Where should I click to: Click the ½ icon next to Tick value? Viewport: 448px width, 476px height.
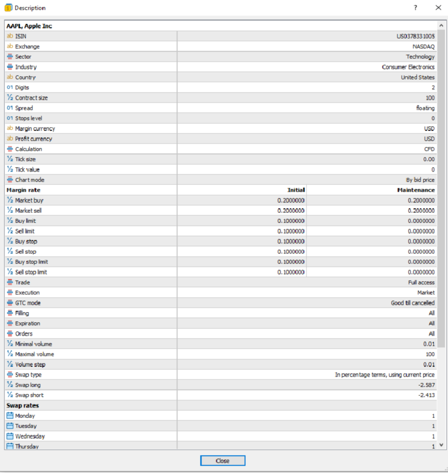coord(10,169)
